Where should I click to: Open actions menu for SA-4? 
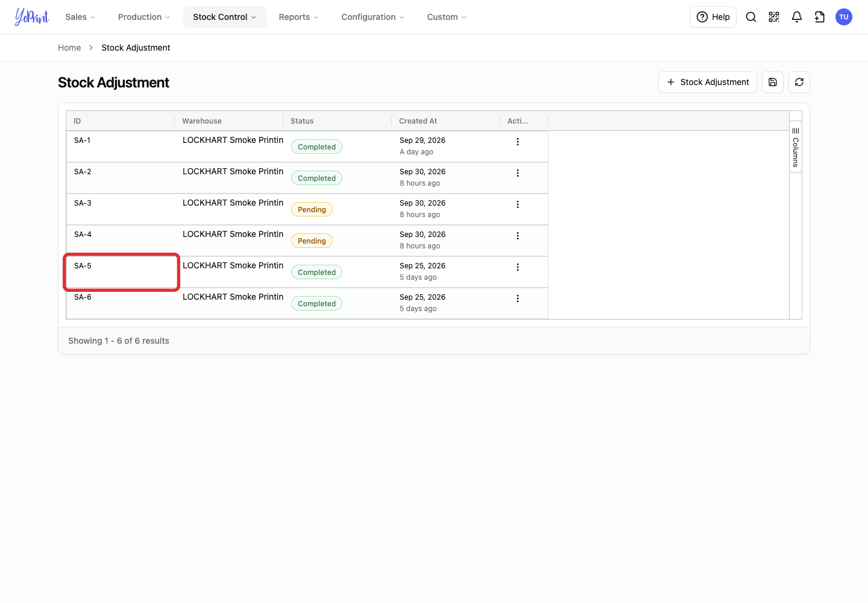518,236
